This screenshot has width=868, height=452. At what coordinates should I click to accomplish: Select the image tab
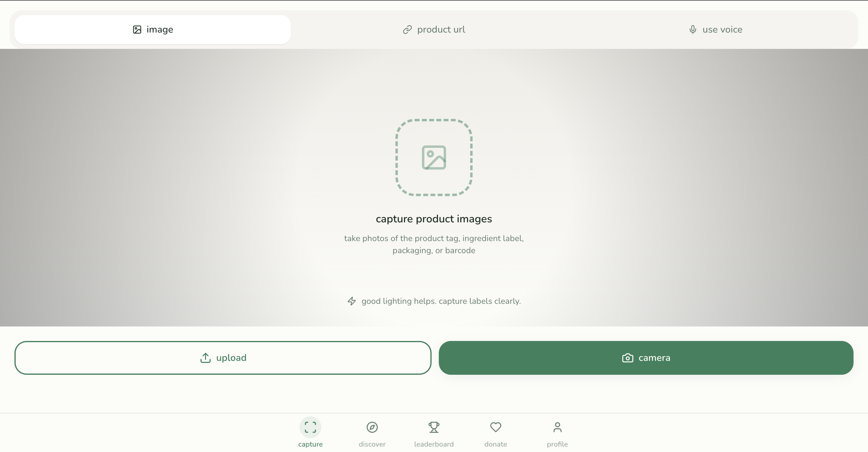click(153, 30)
